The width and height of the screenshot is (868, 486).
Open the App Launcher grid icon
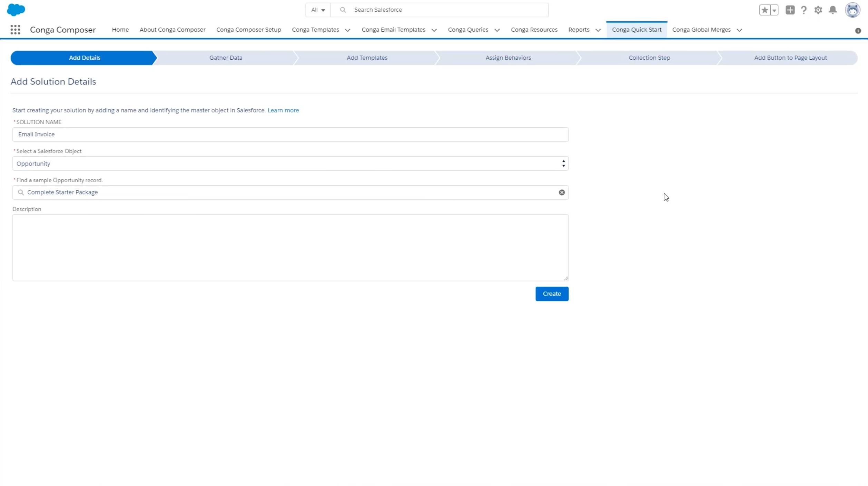pos(15,30)
